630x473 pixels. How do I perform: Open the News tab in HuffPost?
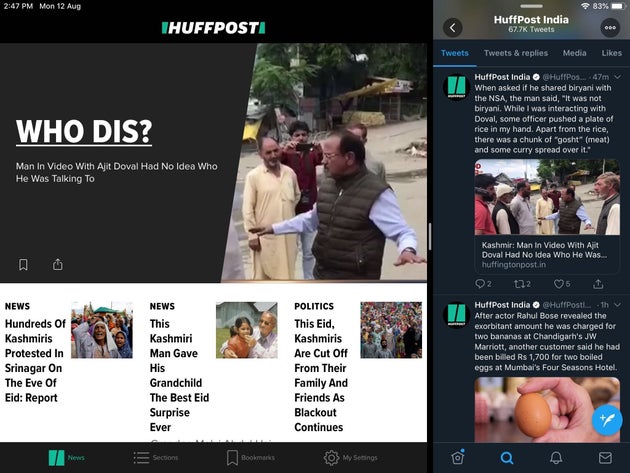[x=66, y=458]
